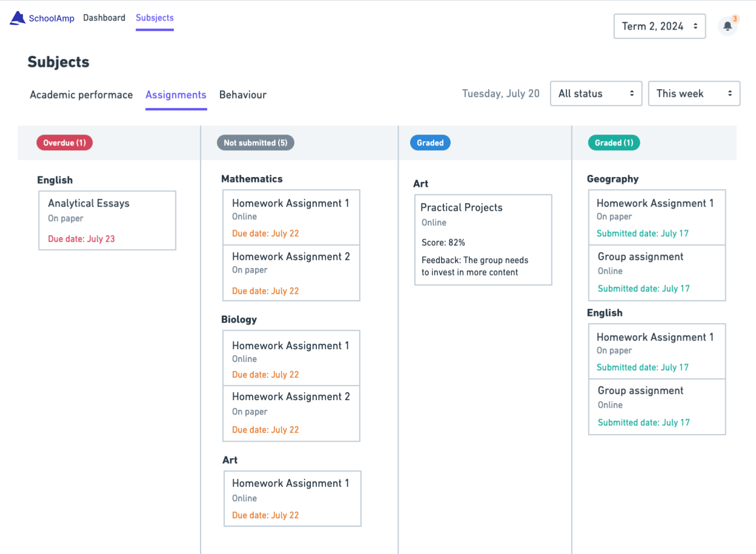Expand the All status filter
Image resolution: width=756 pixels, height=554 pixels.
click(595, 93)
